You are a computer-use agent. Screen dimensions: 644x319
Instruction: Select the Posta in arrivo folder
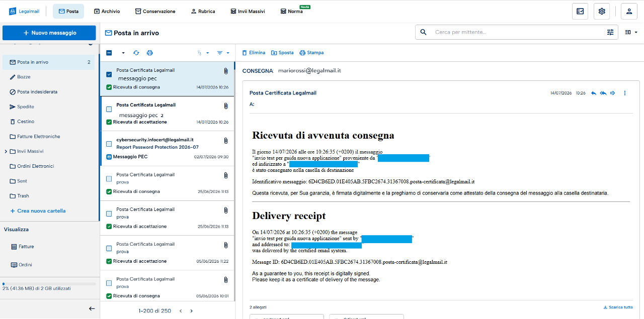pos(49,62)
